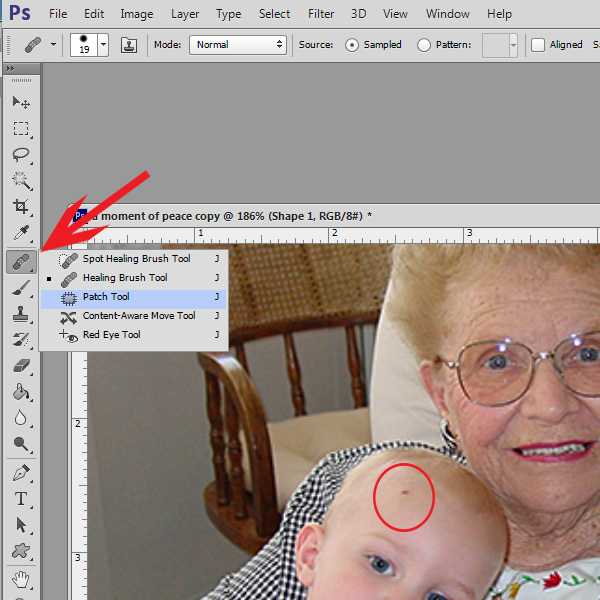Click the brush size 19 preview
600x600 pixels.
84,45
